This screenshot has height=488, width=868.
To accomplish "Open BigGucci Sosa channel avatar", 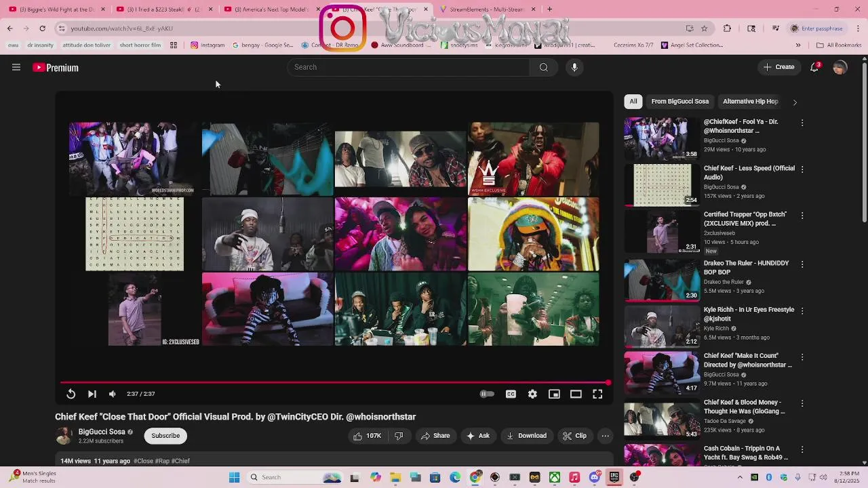I will [64, 436].
